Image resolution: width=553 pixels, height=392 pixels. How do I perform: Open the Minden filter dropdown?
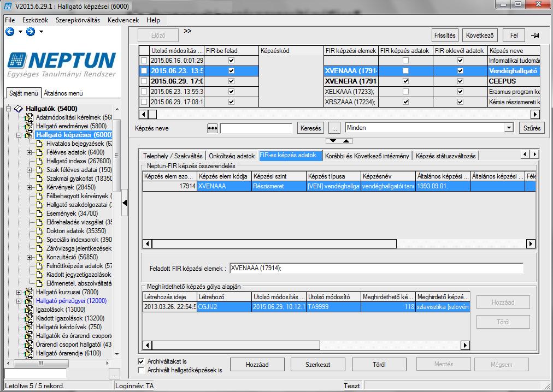pyautogui.click(x=509, y=128)
